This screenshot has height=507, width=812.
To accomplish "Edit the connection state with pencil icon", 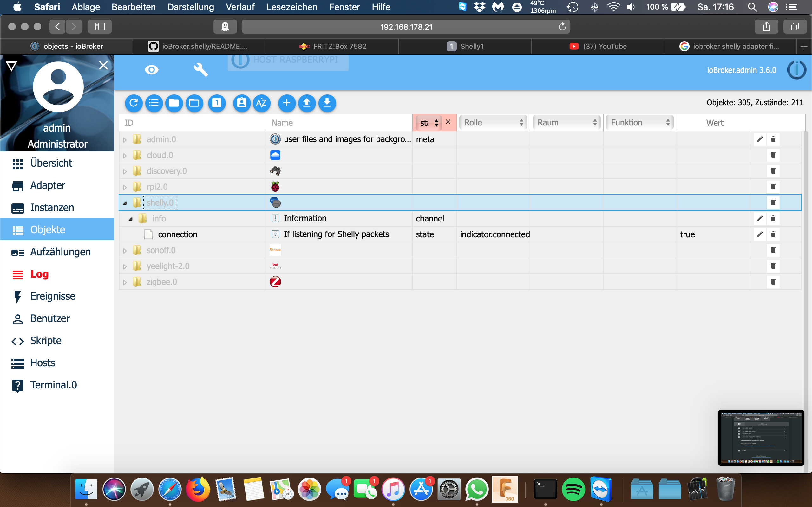I will point(760,234).
